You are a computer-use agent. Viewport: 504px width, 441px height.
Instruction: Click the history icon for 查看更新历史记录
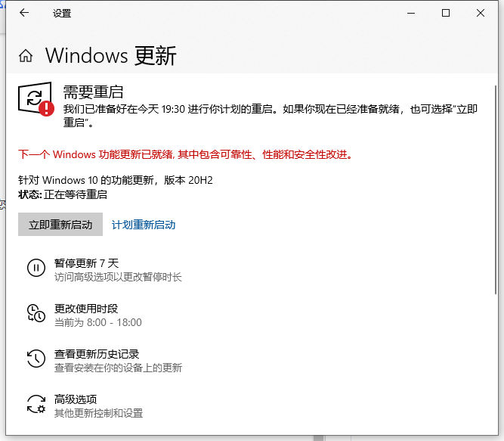coord(36,359)
